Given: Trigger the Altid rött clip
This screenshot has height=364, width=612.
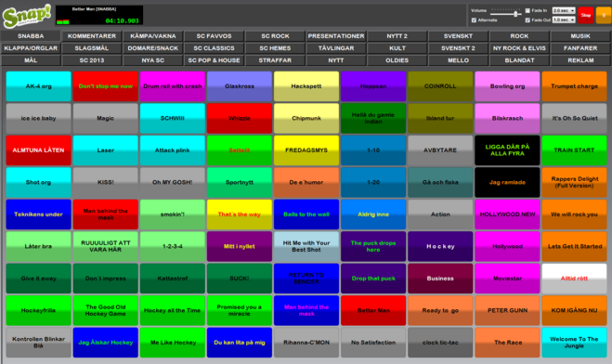Looking at the screenshot, I should click(x=574, y=279).
